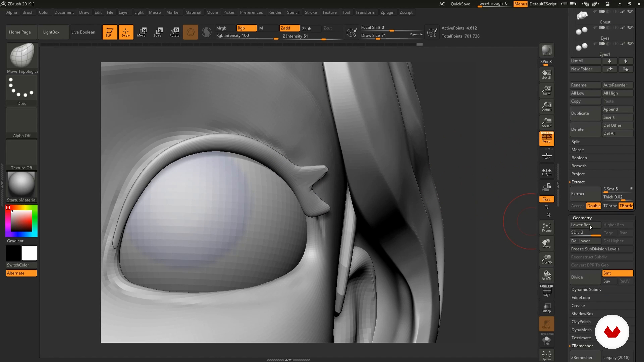
Task: Open the Stroke menu
Action: 310,12
